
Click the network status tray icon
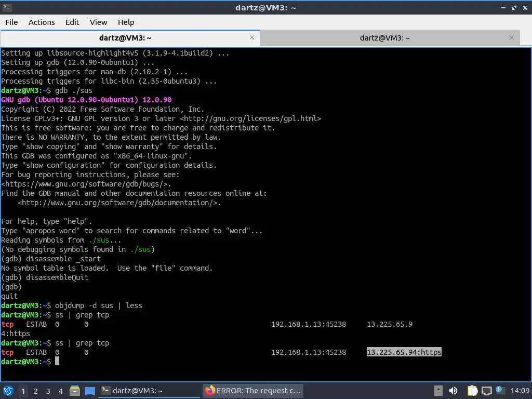tap(486, 391)
